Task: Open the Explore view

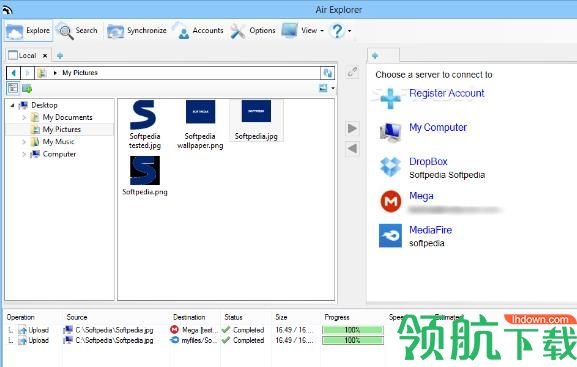Action: (x=28, y=31)
